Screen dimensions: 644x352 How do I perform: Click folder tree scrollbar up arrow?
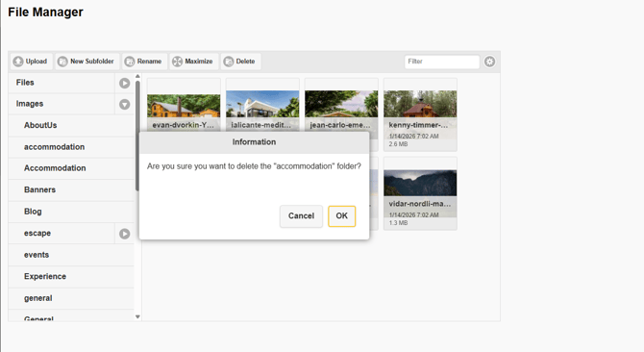[x=137, y=76]
